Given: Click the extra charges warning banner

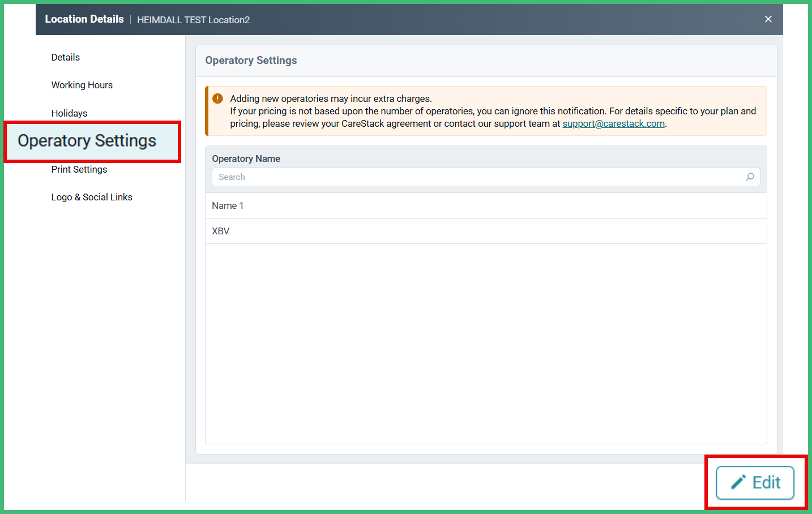Looking at the screenshot, I should point(486,110).
